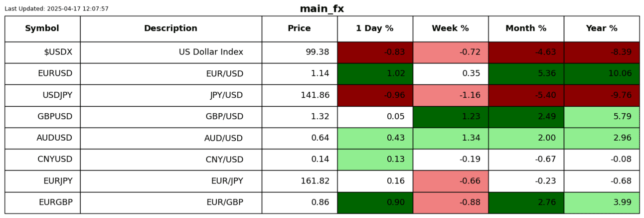The image size is (644, 218).
Task: Click the Description column header
Action: 170,29
